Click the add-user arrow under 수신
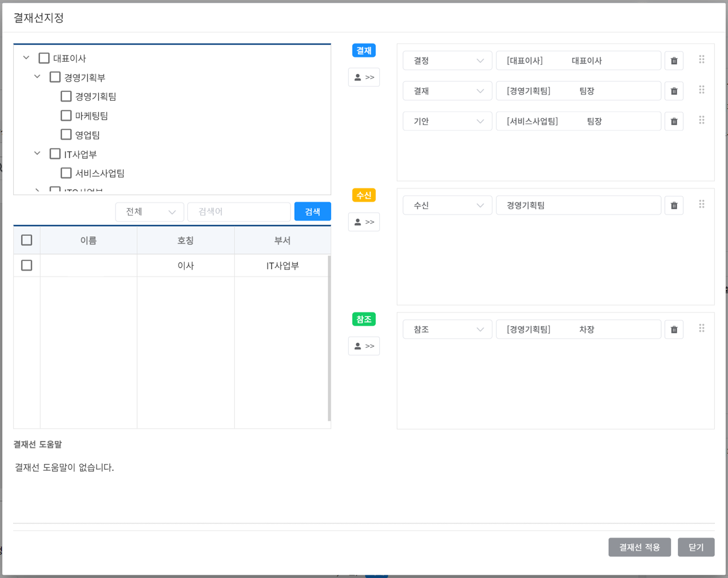This screenshot has height=578, width=728. click(x=363, y=222)
